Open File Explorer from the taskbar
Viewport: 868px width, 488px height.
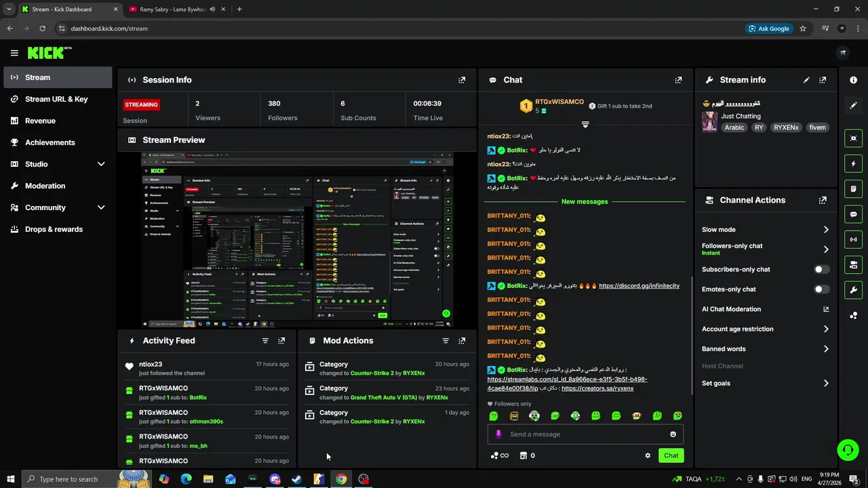pyautogui.click(x=208, y=479)
